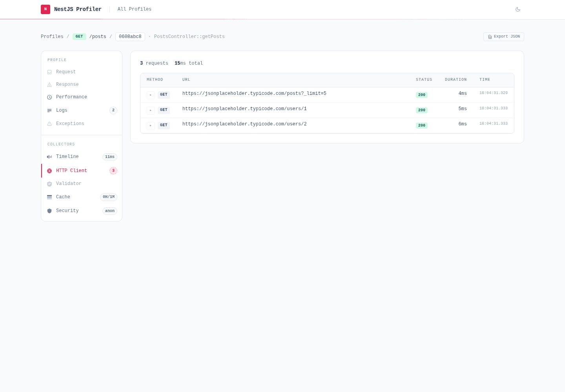The image size is (565, 392).
Task: Open the Security collector
Action: (82, 211)
